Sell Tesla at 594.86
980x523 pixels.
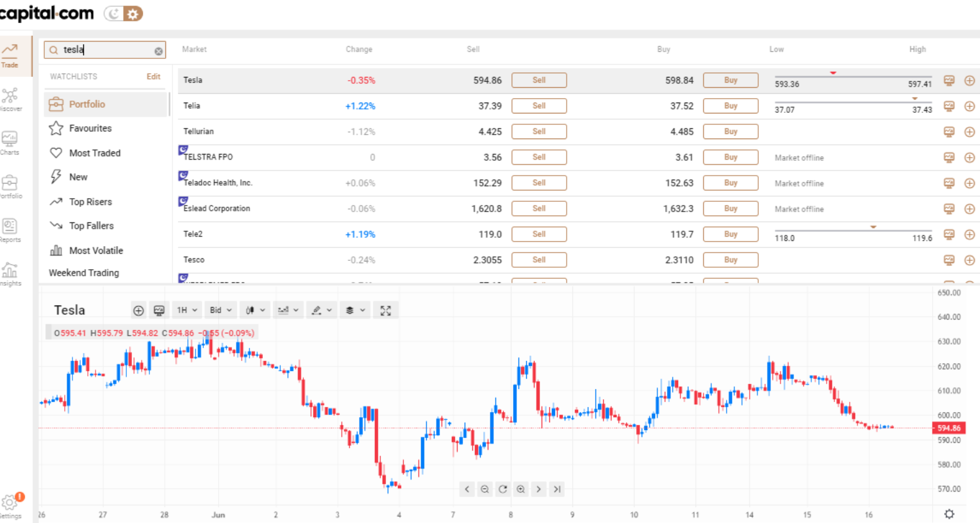tap(539, 80)
